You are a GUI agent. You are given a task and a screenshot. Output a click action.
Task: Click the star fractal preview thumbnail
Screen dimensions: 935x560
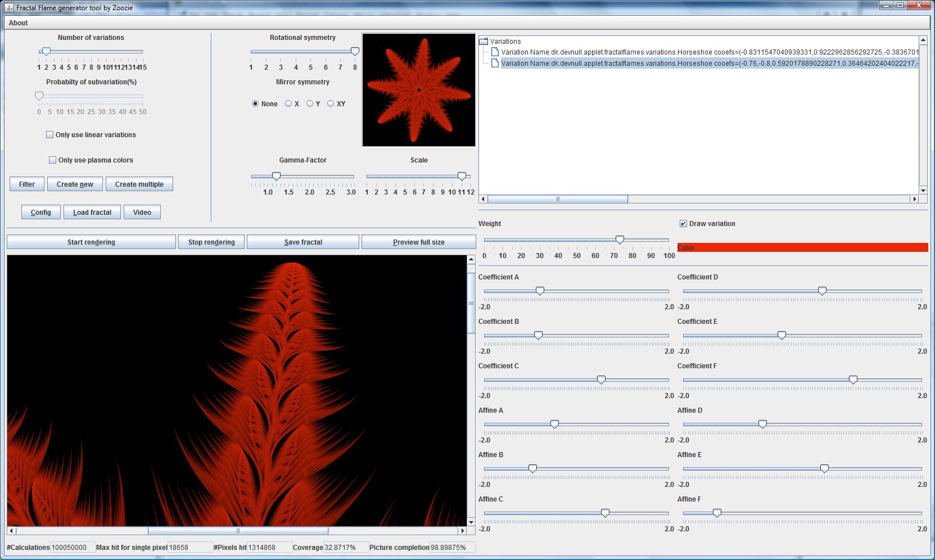click(419, 90)
